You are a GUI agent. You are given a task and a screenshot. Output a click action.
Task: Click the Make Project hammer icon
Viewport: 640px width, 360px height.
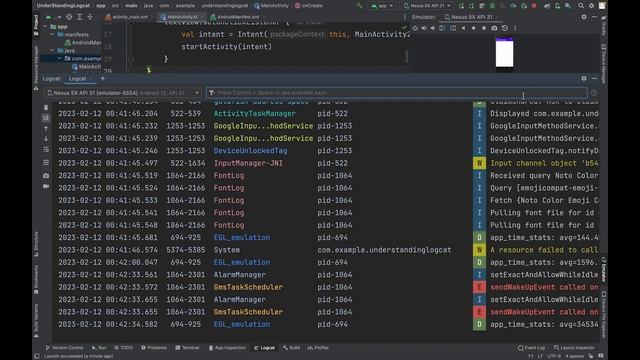(x=359, y=6)
